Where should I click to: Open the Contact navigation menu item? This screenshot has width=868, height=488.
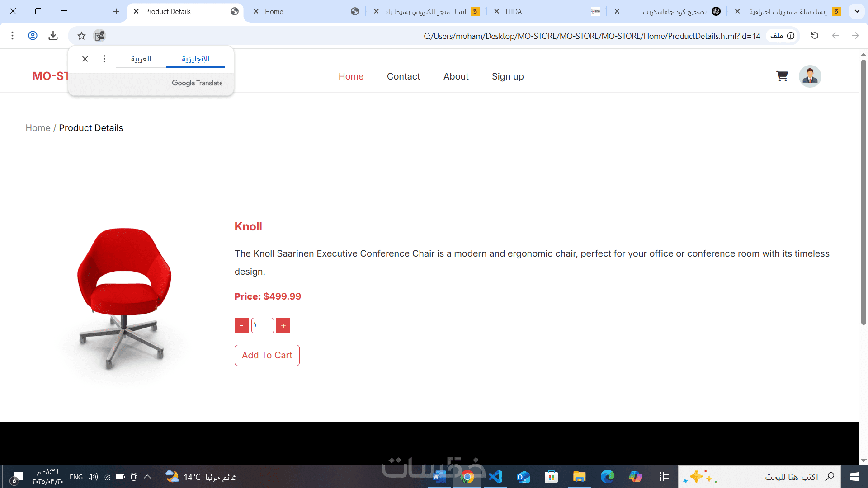pos(403,76)
